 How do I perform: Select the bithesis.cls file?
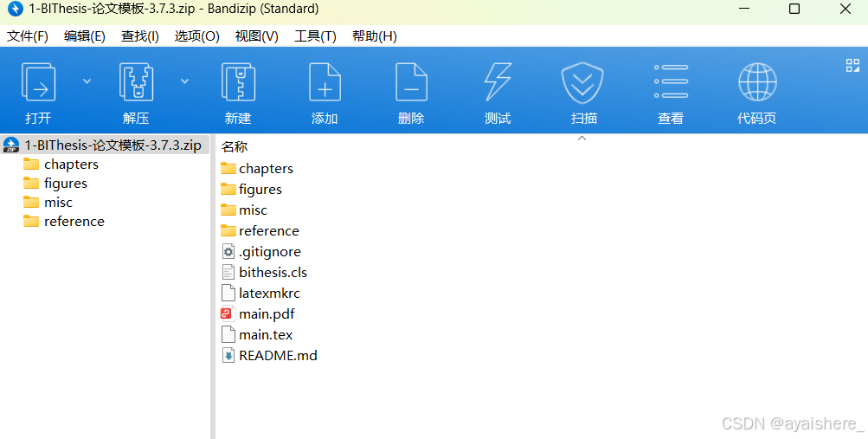[x=264, y=273]
